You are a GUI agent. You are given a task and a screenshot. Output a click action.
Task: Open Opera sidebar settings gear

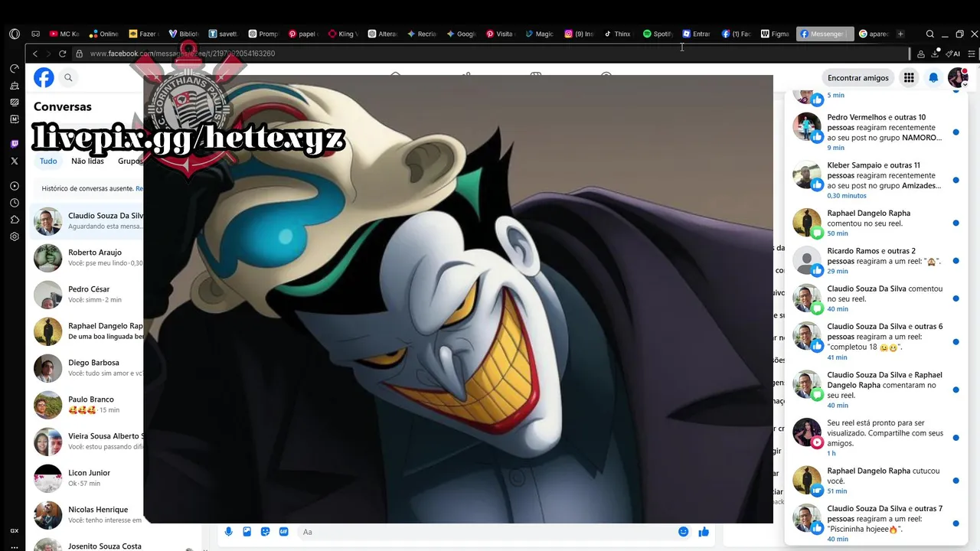[x=15, y=236]
